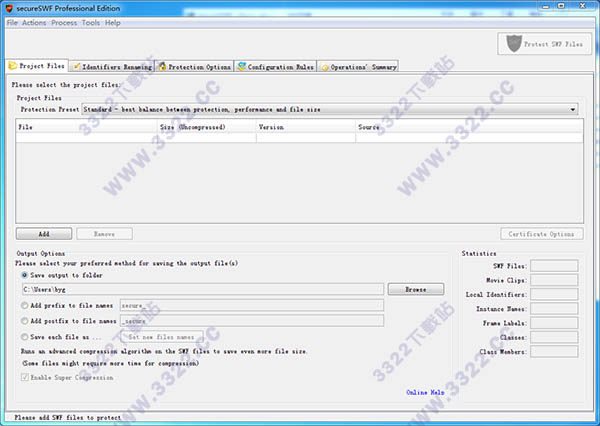This screenshot has width=600, height=426.
Task: Click the Movie Clips statistics field
Action: 554,280
